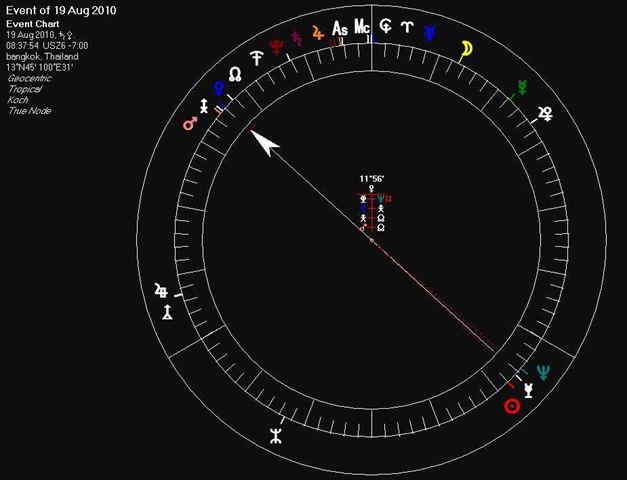
Task: Click the white glyph at bottom of dial
Action: [276, 436]
